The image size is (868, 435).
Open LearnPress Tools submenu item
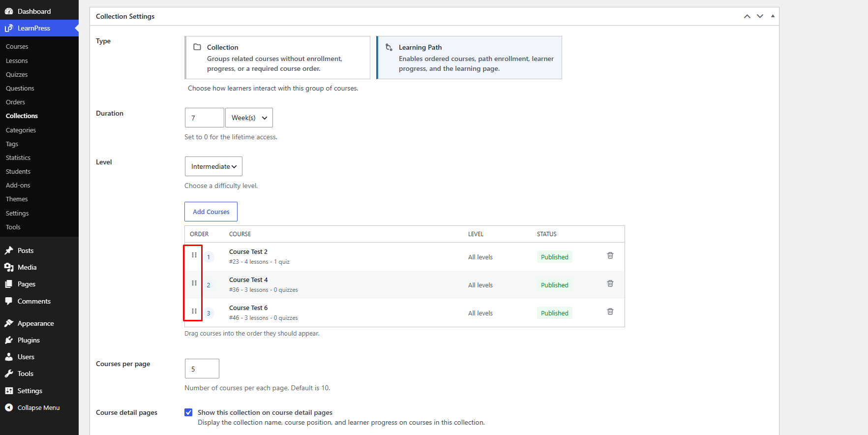tap(13, 227)
